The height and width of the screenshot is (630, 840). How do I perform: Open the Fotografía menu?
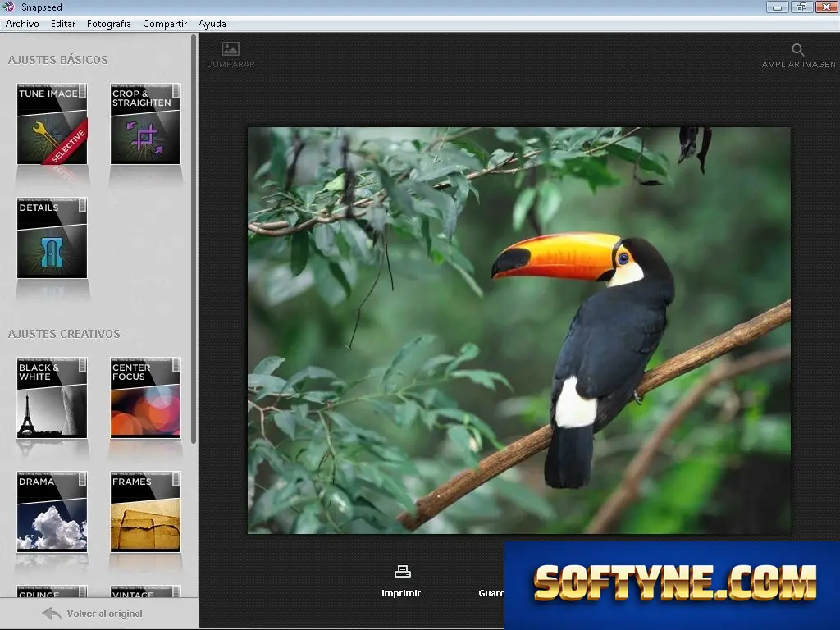point(109,24)
